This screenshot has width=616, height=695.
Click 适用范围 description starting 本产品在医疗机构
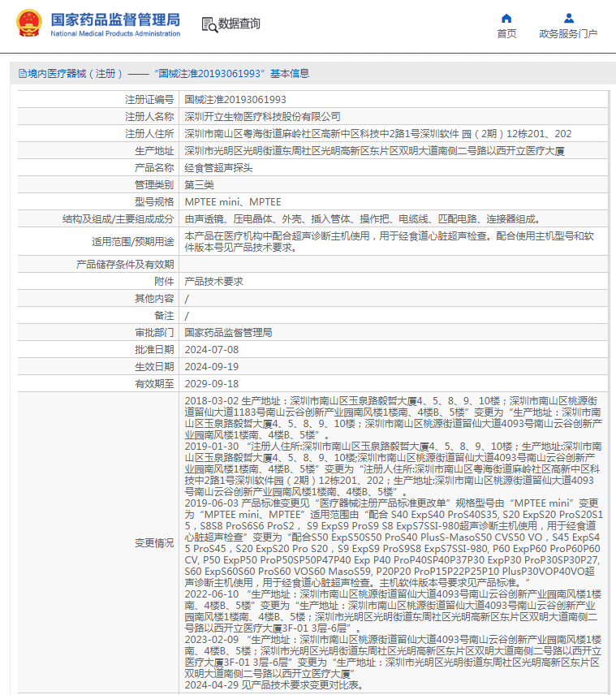tap(389, 242)
